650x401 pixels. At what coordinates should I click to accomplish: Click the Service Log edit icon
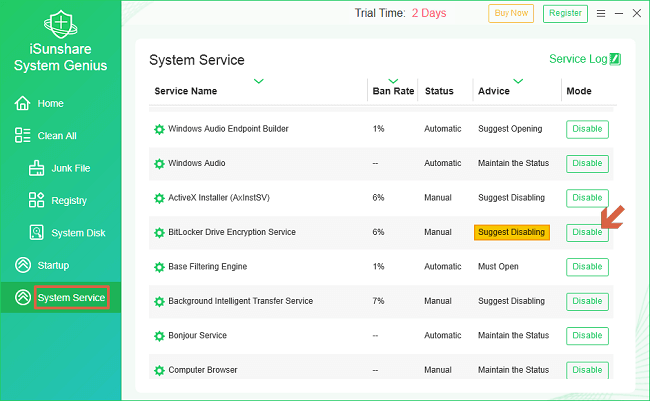click(615, 59)
